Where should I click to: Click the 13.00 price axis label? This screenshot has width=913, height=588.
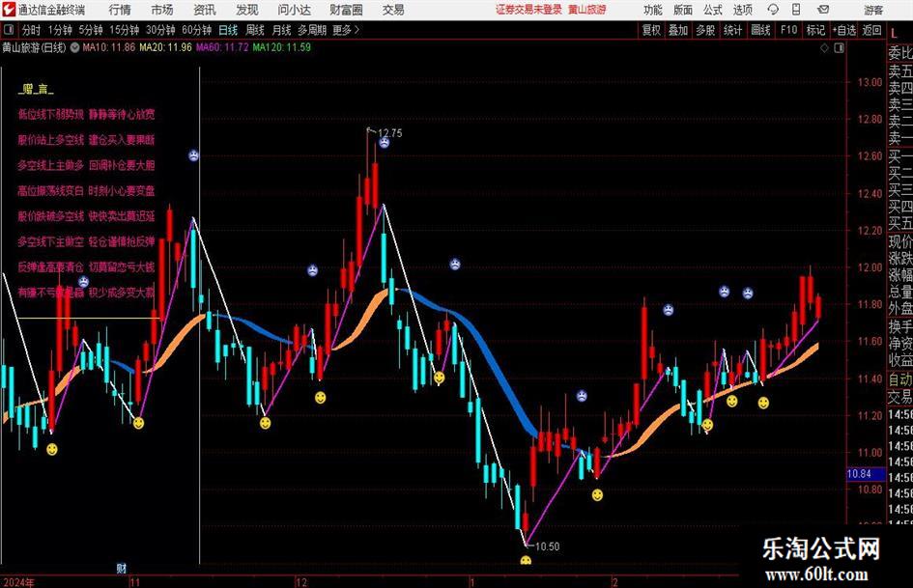(870, 82)
